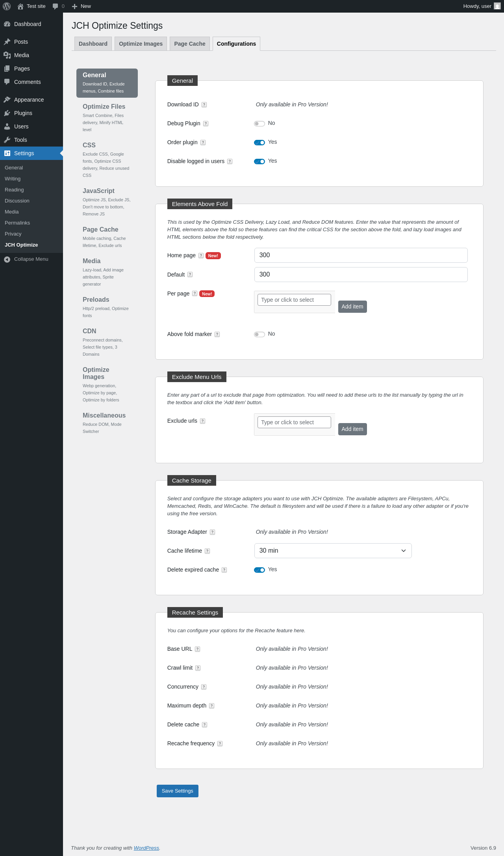Open the JavaScript configuration section
The height and width of the screenshot is (856, 504).
point(107,202)
